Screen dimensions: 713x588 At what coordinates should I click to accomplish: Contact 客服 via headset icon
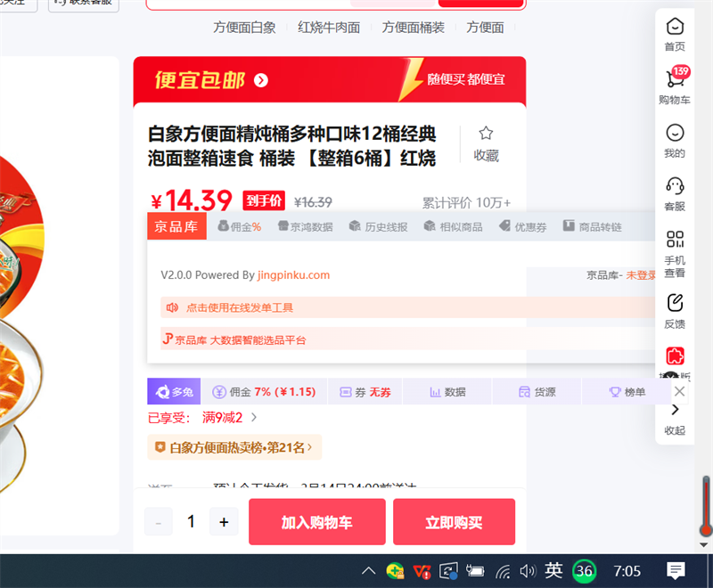tap(675, 186)
